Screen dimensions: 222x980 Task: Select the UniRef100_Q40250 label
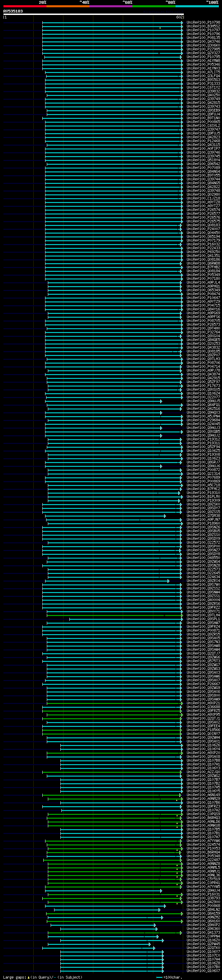(203, 95)
